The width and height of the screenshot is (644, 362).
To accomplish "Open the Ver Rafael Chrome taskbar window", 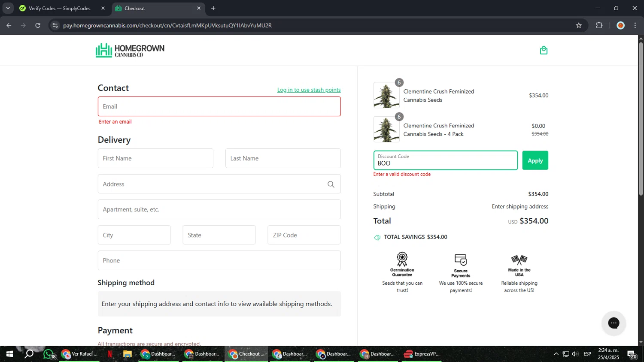I will click(x=80, y=354).
